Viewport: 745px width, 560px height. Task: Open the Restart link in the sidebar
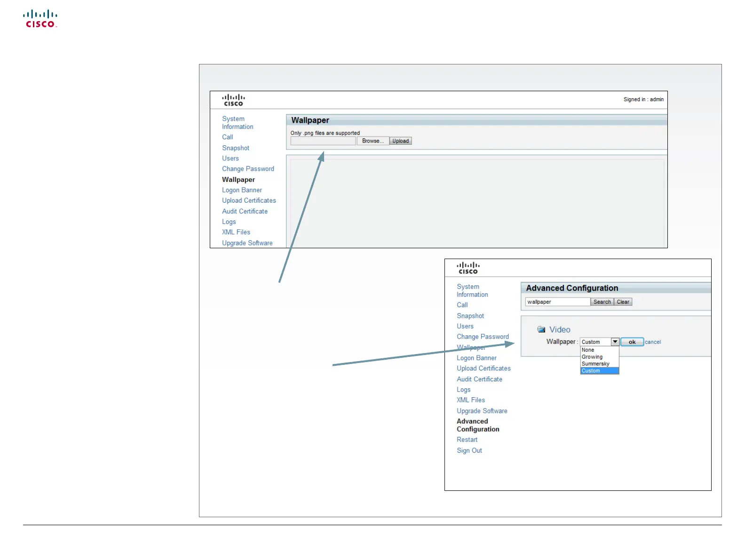point(467,440)
